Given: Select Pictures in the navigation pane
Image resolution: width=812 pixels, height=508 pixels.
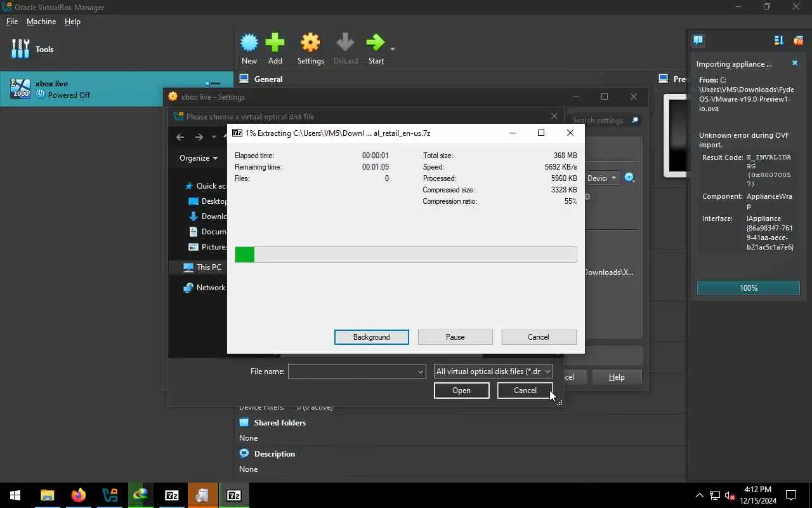Looking at the screenshot, I should (x=207, y=247).
